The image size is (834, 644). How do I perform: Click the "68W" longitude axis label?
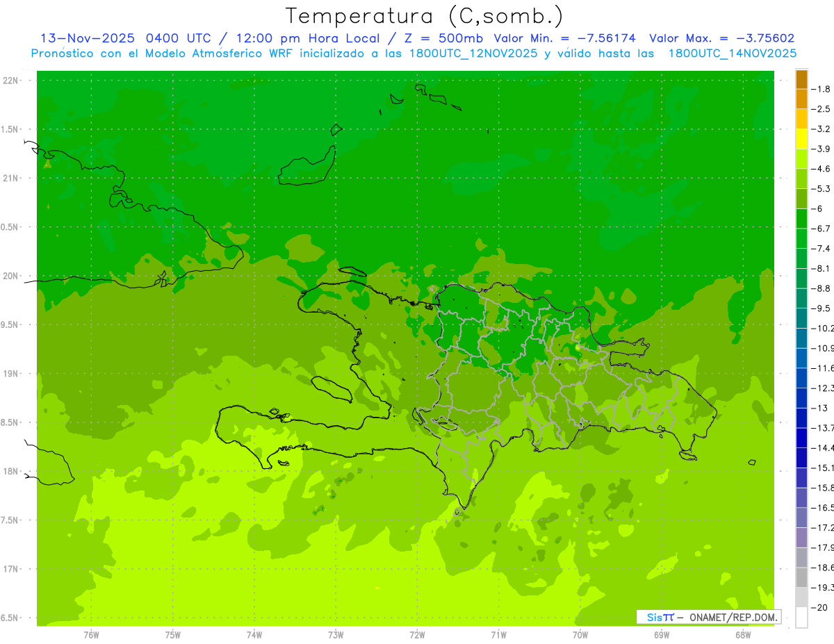coord(743,635)
